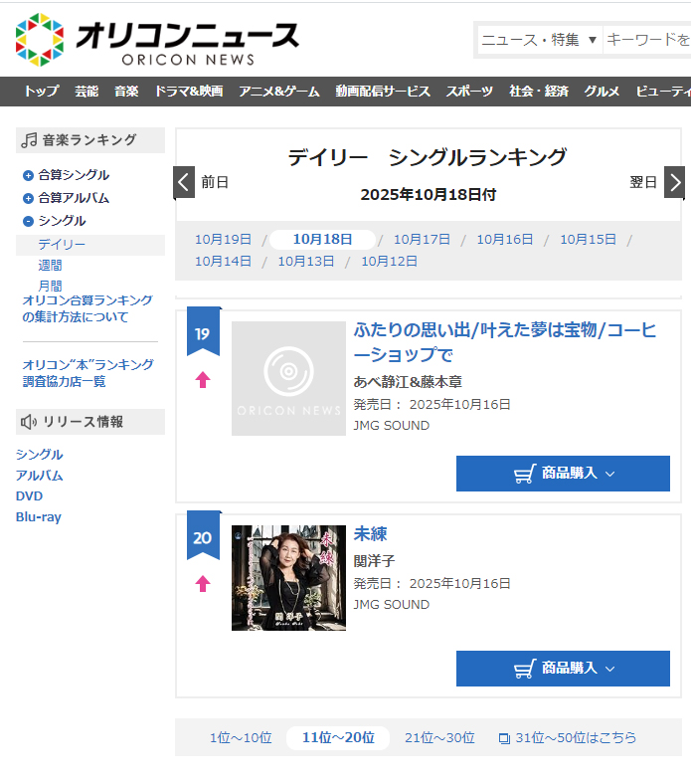Click 商品購入 button for 未練 single
The width and height of the screenshot is (691, 784).
pyautogui.click(x=563, y=669)
